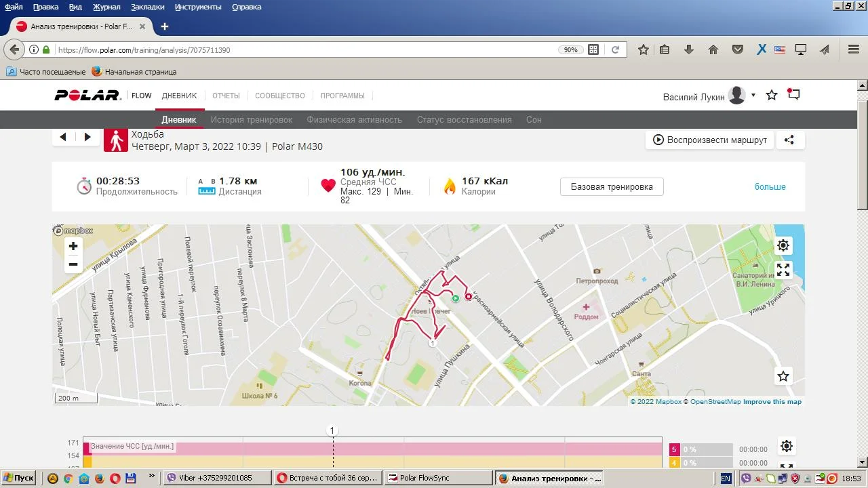
Task: Click lap marker 1 on the chart
Action: point(332,430)
